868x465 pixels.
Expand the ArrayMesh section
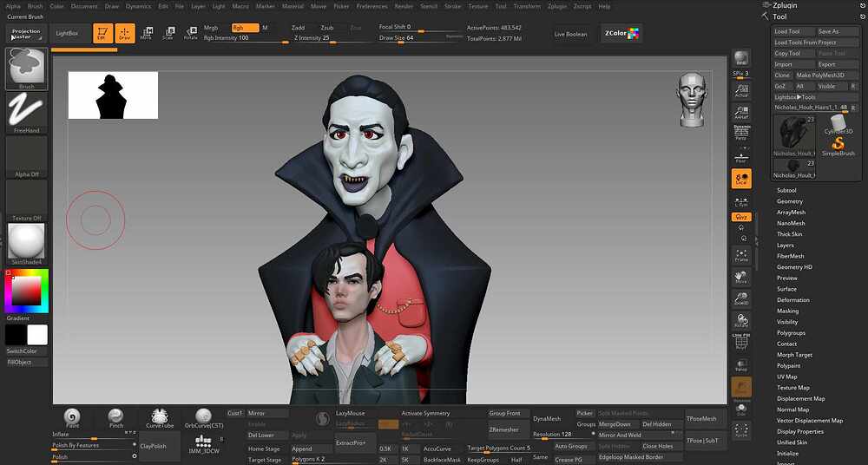click(791, 213)
